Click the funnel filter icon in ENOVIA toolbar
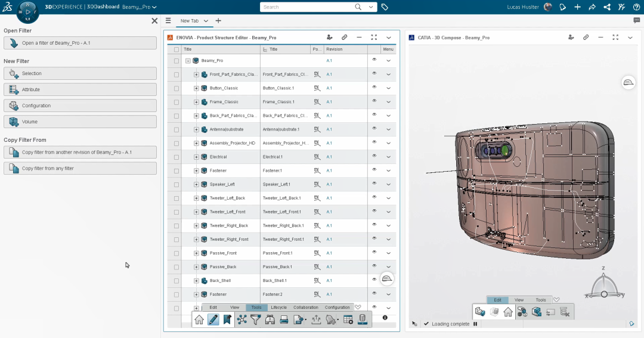 pos(255,320)
